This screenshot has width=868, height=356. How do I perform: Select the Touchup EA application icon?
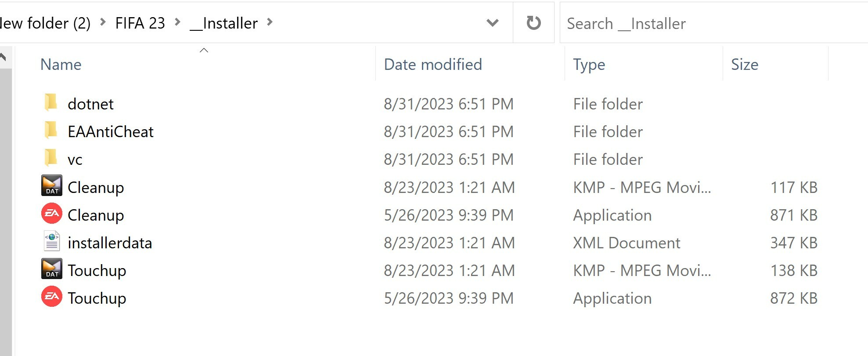click(x=52, y=297)
